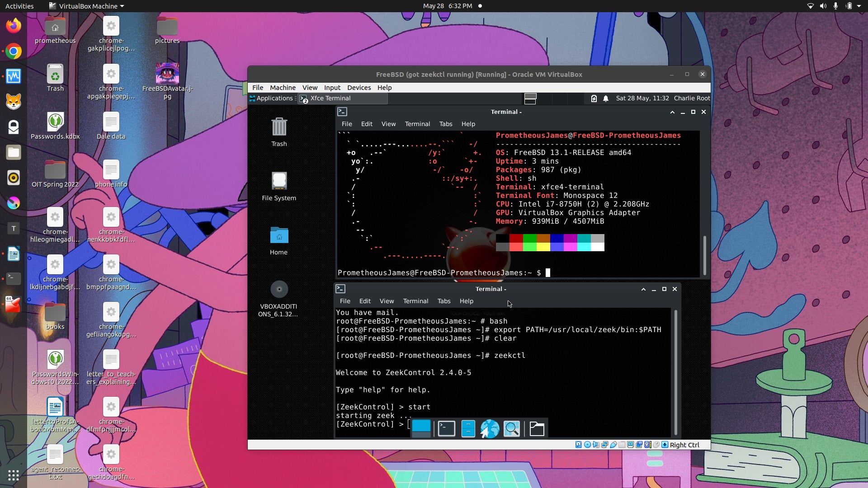The image size is (868, 488).
Task: Click the host clock May 28 6:32 PM
Action: coord(448,6)
